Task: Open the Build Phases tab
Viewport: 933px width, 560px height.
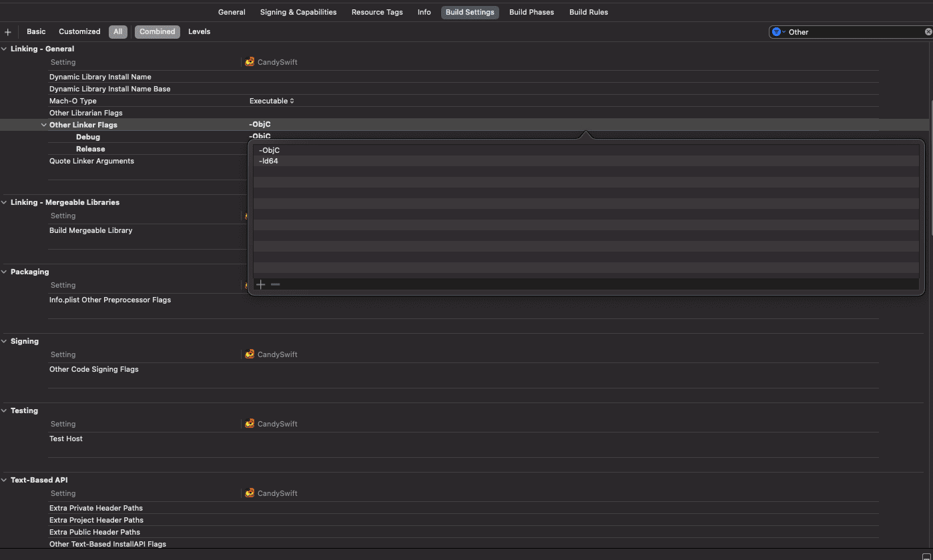Action: coord(531,12)
